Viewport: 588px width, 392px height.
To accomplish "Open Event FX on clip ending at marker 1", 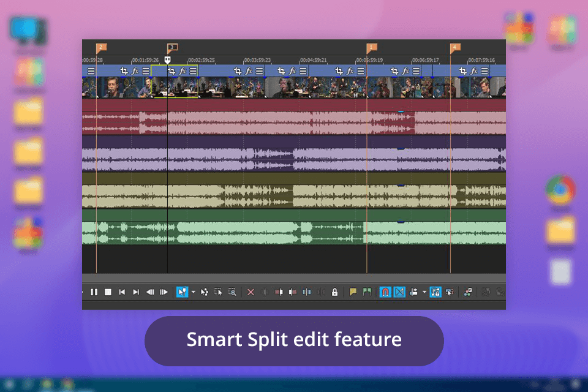I will coord(350,71).
